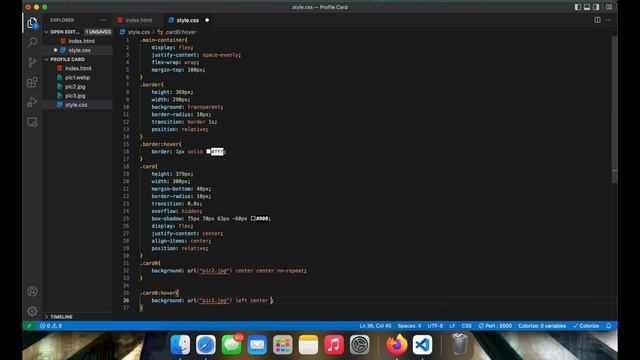Open the Spaces: 4 indentation selector
Screen dimensions: 640x360
409,326
